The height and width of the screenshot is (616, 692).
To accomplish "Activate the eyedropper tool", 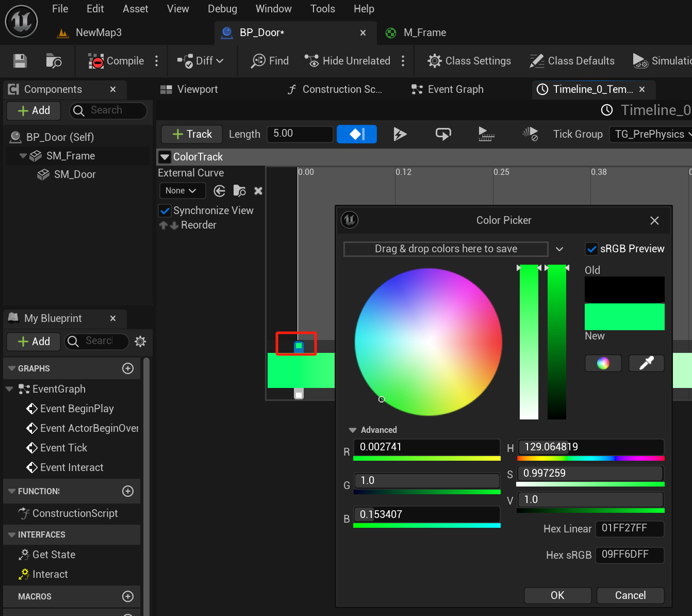I will point(647,363).
